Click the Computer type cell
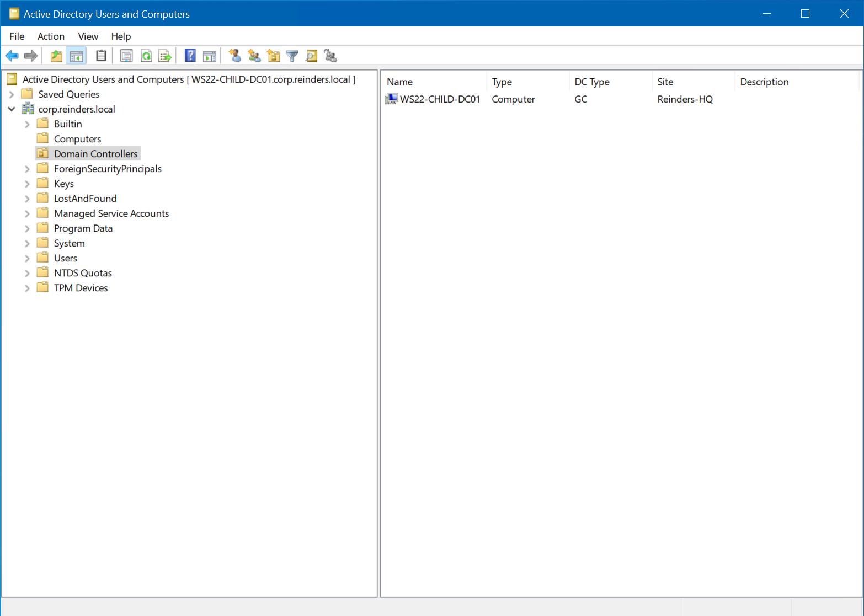The image size is (864, 616). tap(513, 99)
